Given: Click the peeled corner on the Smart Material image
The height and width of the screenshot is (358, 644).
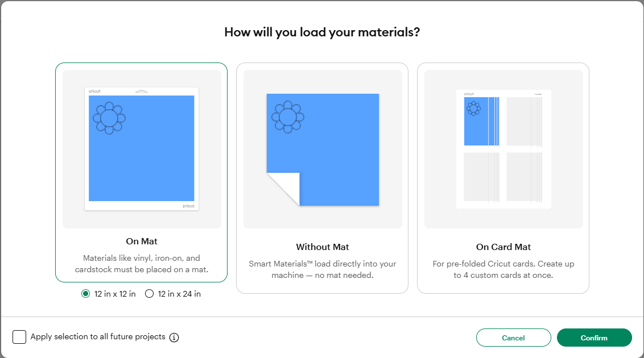Looking at the screenshot, I should click(284, 188).
